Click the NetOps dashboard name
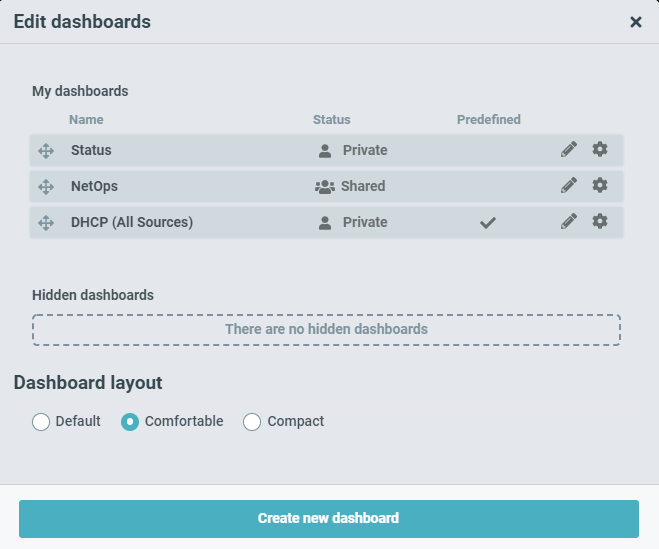The height and width of the screenshot is (549, 659). pos(95,186)
